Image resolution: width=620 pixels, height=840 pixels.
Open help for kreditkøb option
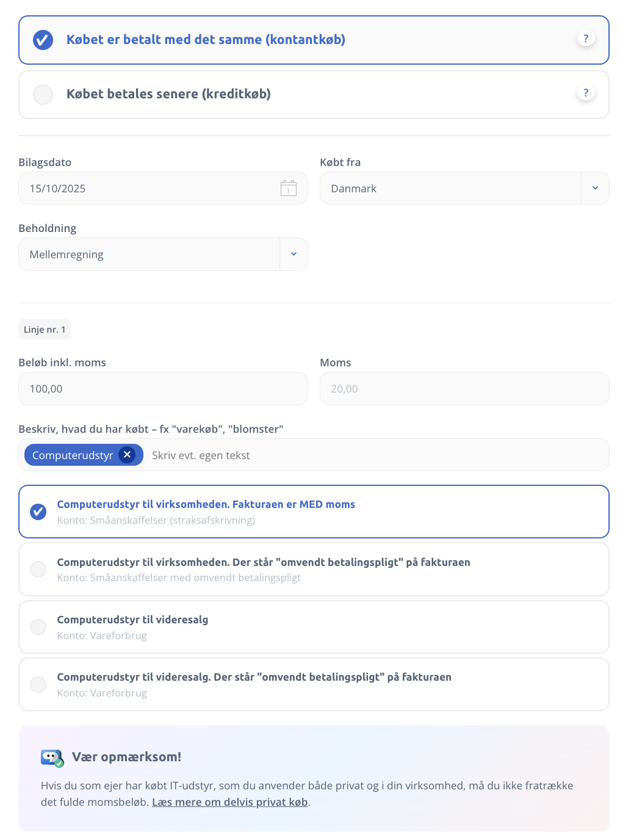click(x=585, y=93)
